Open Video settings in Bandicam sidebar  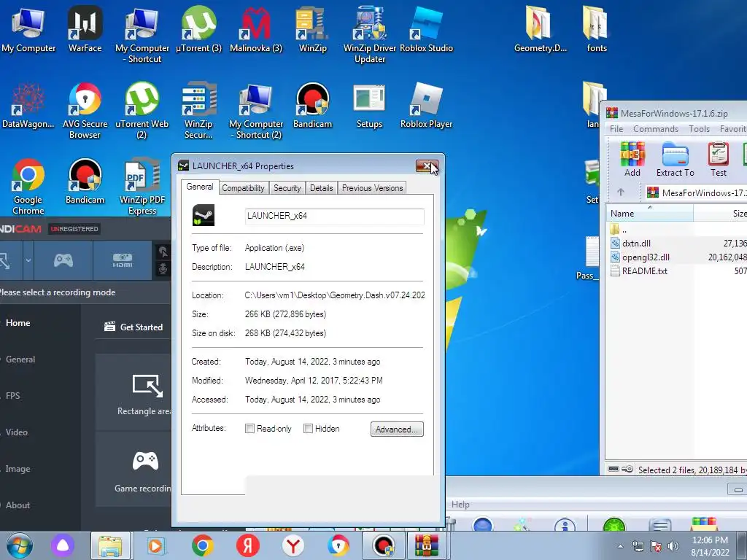pos(17,432)
